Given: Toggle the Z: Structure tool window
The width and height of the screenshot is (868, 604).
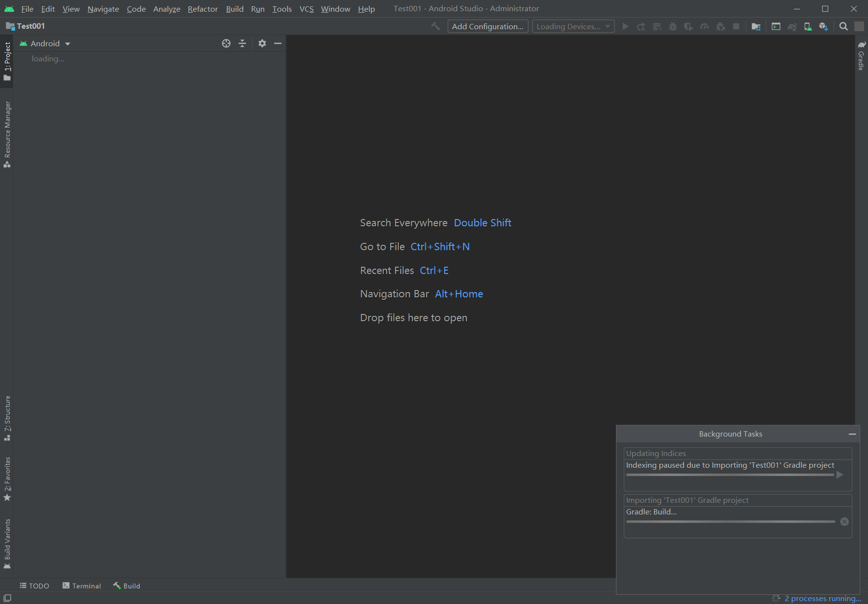Looking at the screenshot, I should 7,418.
